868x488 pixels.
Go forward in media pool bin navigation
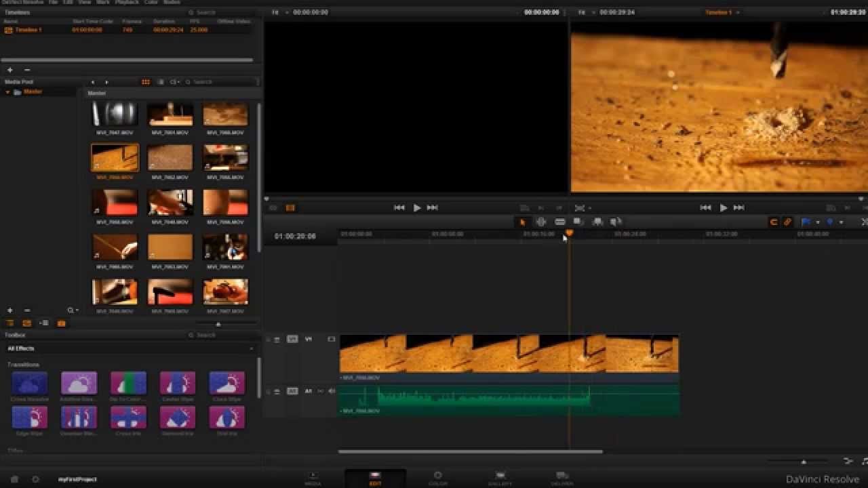click(106, 82)
